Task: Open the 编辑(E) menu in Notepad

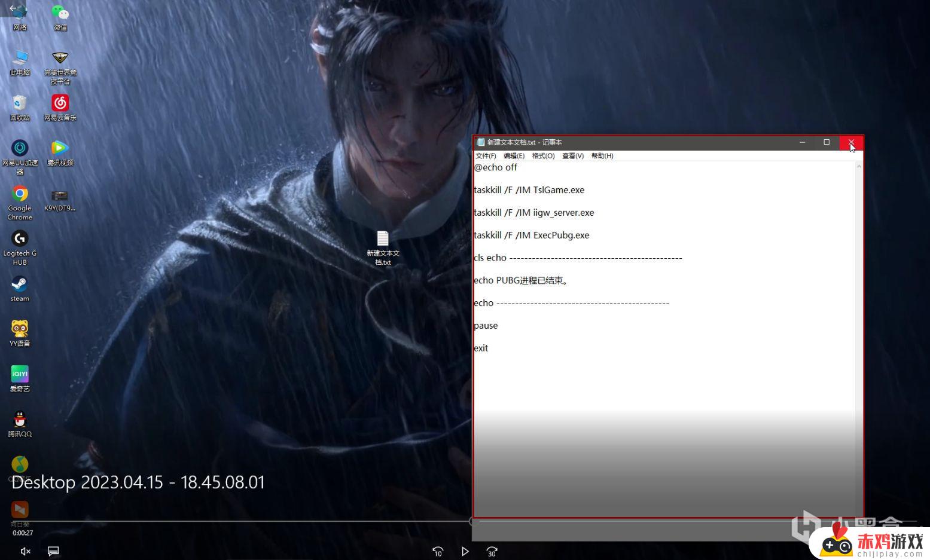Action: pyautogui.click(x=514, y=155)
